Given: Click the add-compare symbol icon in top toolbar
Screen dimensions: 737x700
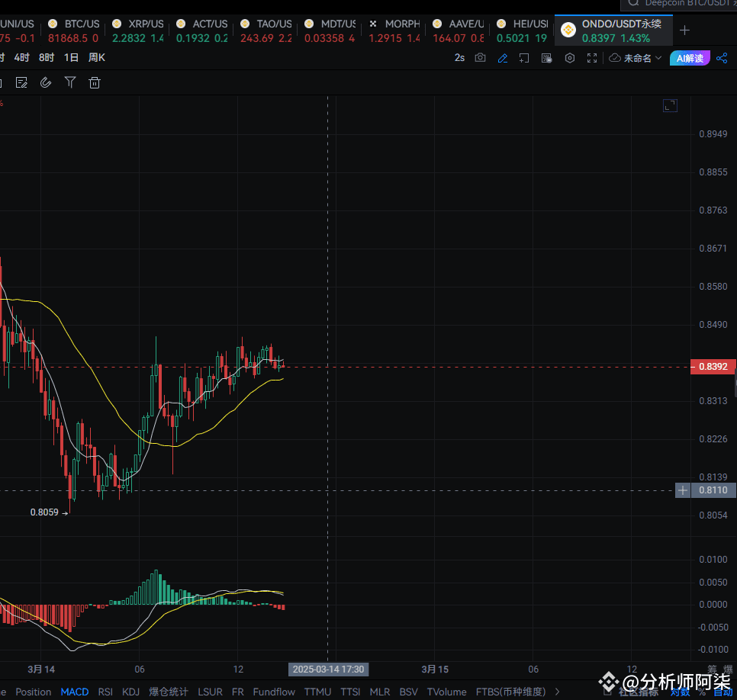Looking at the screenshot, I should click(524, 57).
